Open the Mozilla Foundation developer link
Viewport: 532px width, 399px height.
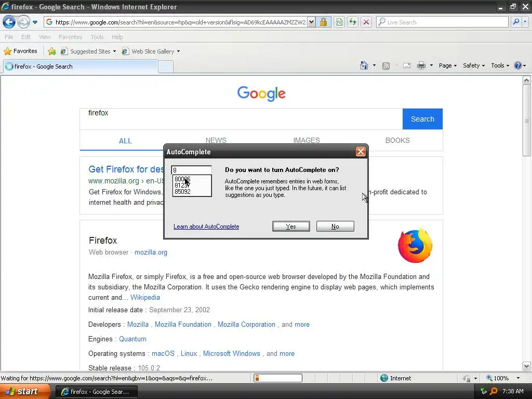(183, 324)
